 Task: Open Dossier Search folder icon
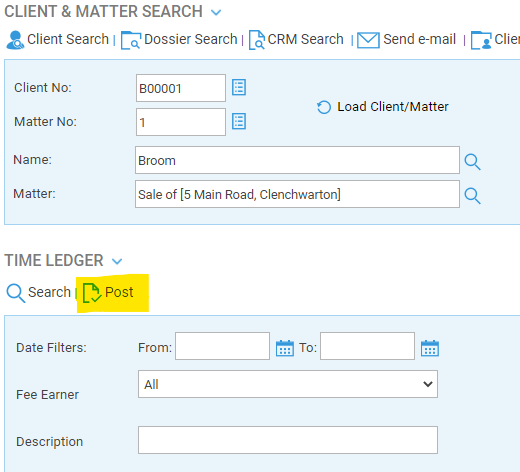point(131,40)
